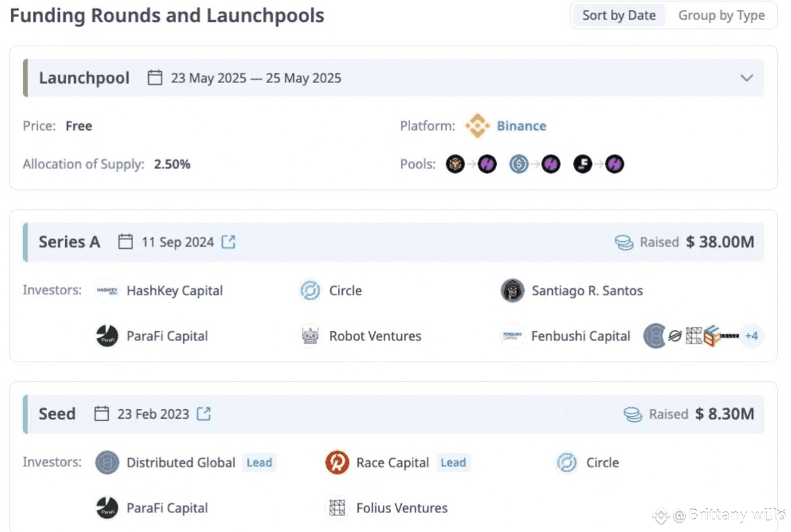Click the Stellar logo in Series A extras
Screen dimensions: 791x532
(x=675, y=336)
